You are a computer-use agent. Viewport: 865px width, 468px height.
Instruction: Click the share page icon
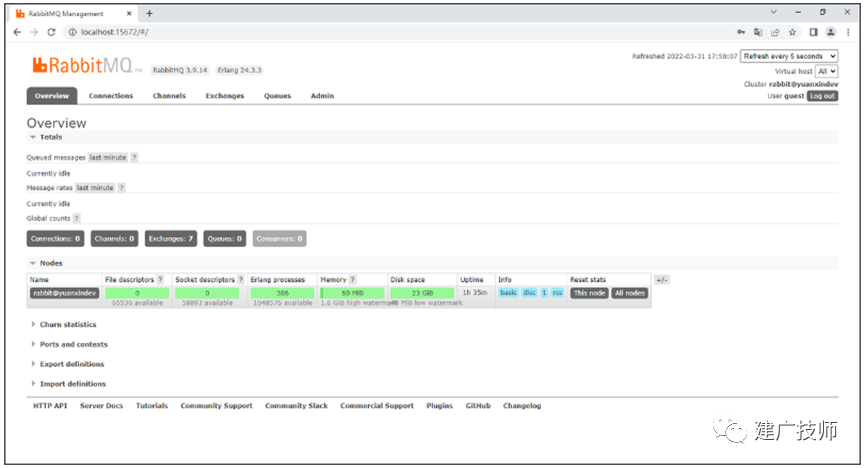point(775,32)
